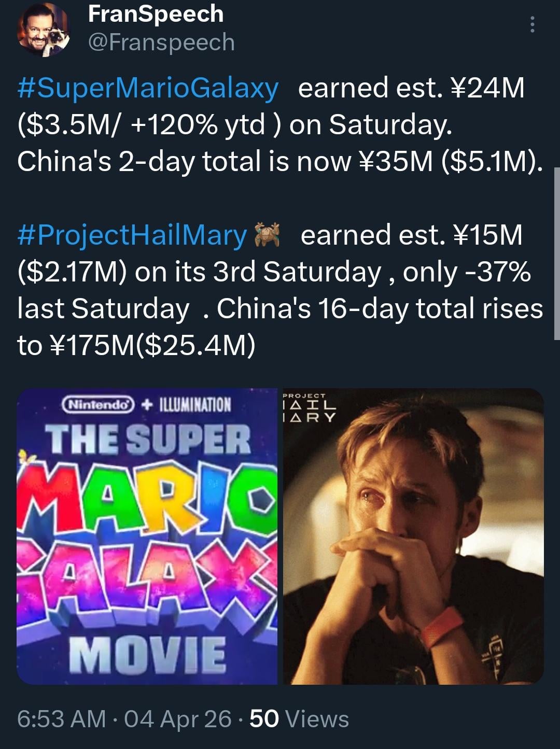Tap the FranSpeech profile avatar
This screenshot has height=749, width=560.
click(44, 30)
